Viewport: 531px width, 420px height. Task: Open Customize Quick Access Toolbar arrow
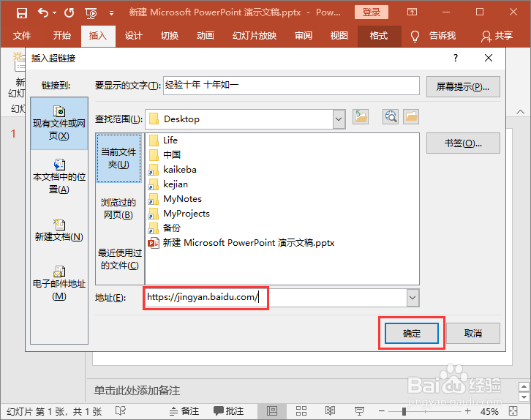click(x=111, y=13)
